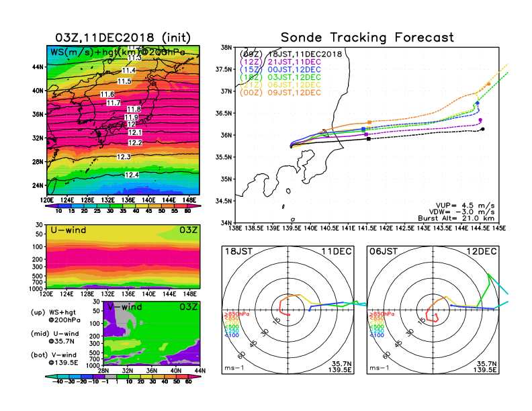Click the '06JST' label on right hodograph

[384, 251]
